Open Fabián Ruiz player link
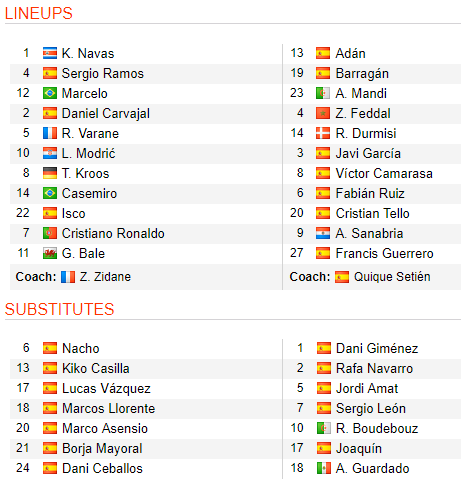Viewport: 461px width, 484px height. [370, 193]
